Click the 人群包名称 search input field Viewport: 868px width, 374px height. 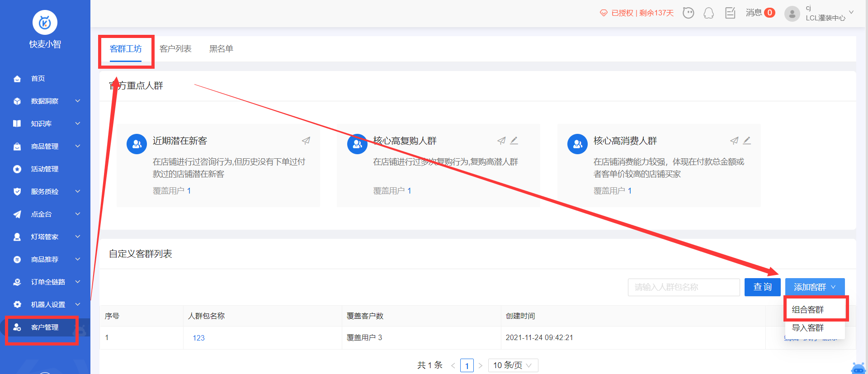pyautogui.click(x=684, y=287)
